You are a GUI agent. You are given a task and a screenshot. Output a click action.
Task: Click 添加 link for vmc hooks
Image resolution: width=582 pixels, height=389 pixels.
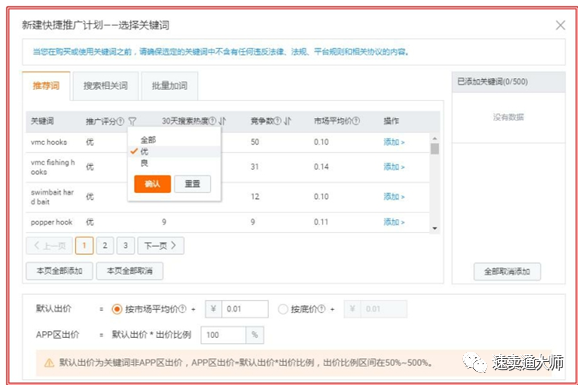(x=394, y=142)
